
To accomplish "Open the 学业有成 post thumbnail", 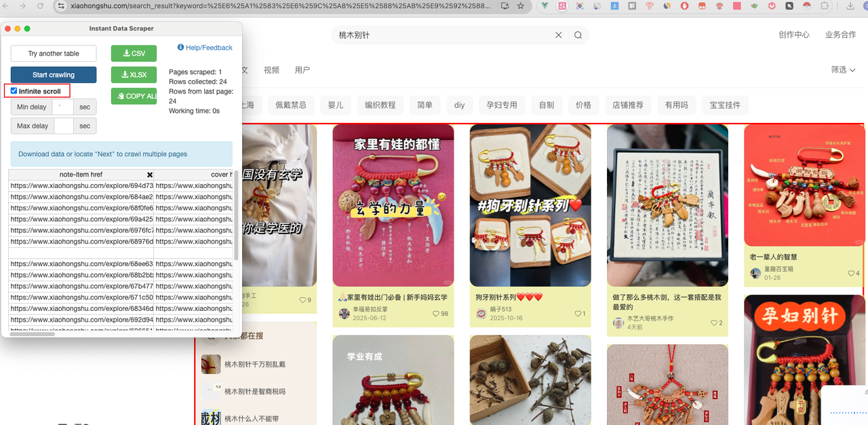I will (393, 380).
